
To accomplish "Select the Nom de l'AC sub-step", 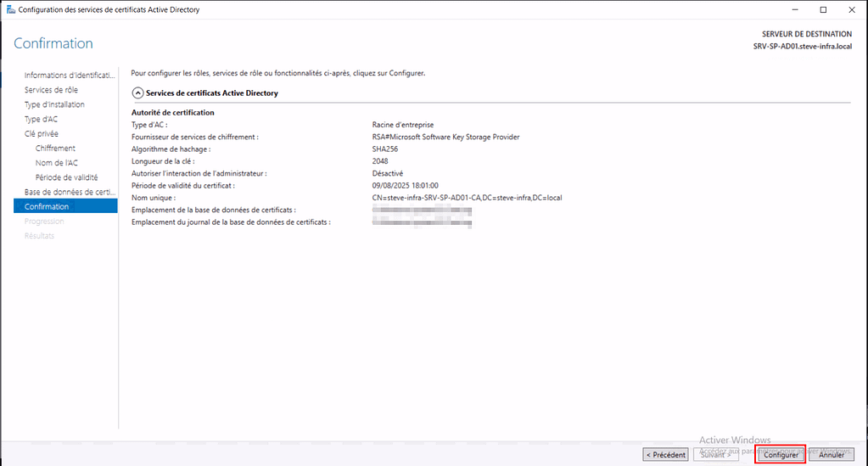I will [x=56, y=163].
